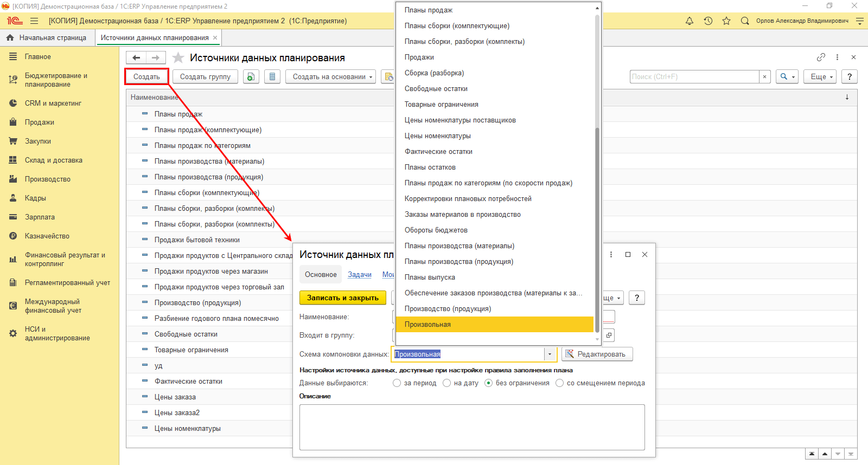Select the 'со смещением периода' radio button

tap(559, 383)
